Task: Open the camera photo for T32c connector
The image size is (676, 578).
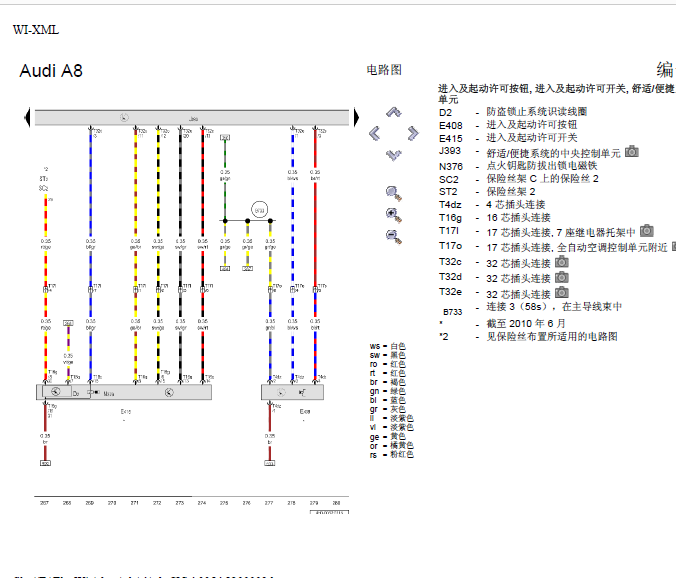Action: pos(561,262)
